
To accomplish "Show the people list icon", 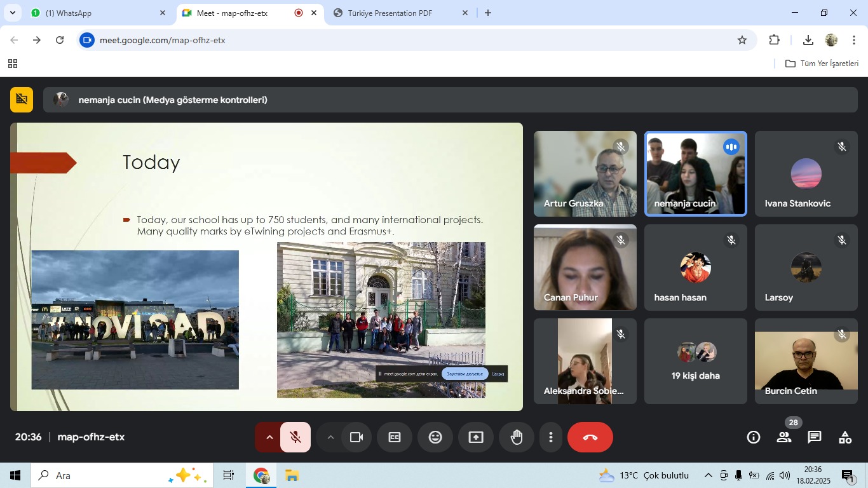I will pyautogui.click(x=784, y=437).
